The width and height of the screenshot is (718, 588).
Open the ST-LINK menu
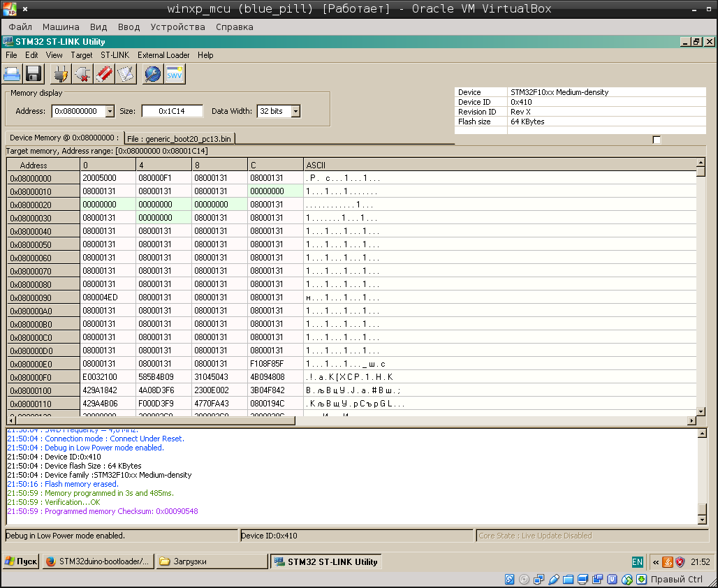[x=115, y=55]
